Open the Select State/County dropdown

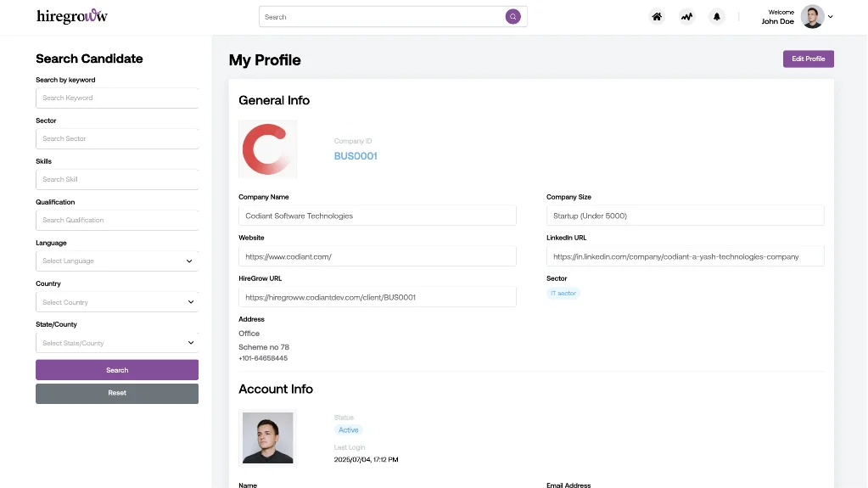(116, 343)
